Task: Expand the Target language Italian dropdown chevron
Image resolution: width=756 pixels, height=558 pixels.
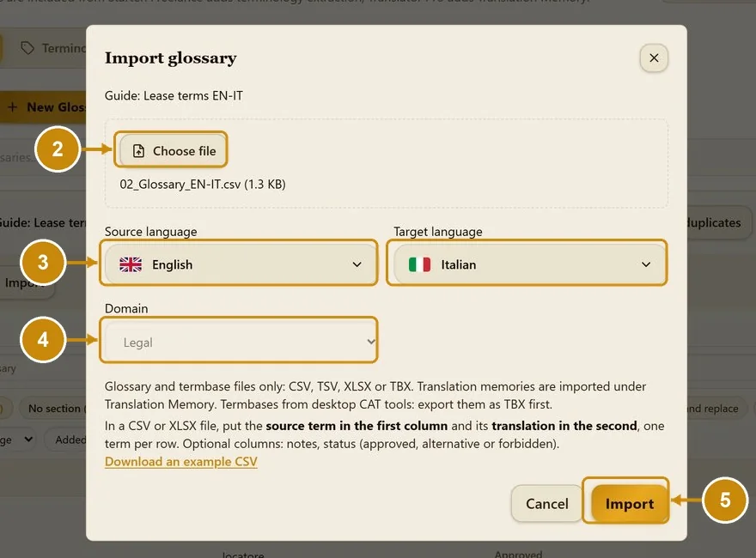Action: pyautogui.click(x=646, y=264)
